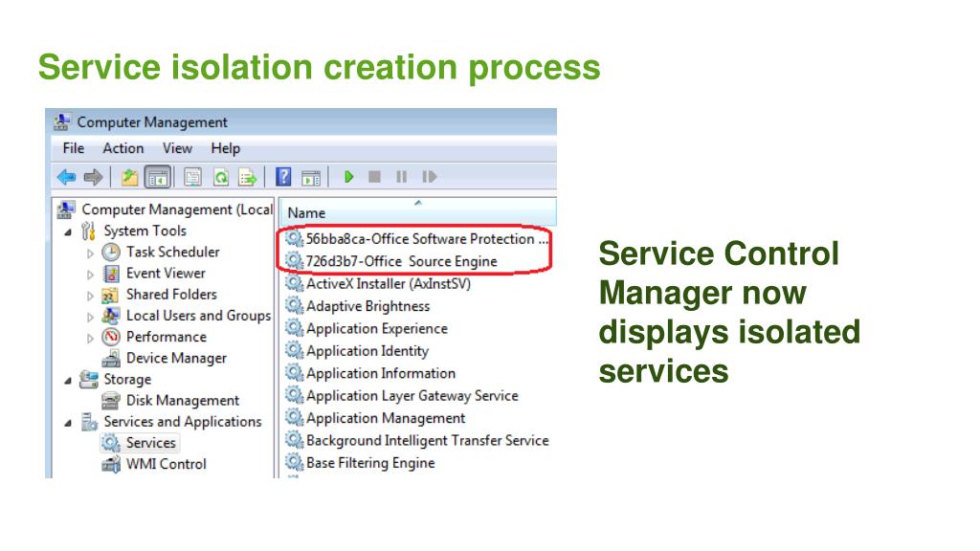The width and height of the screenshot is (980, 551).
Task: Collapse Services and Applications node
Action: click(68, 423)
